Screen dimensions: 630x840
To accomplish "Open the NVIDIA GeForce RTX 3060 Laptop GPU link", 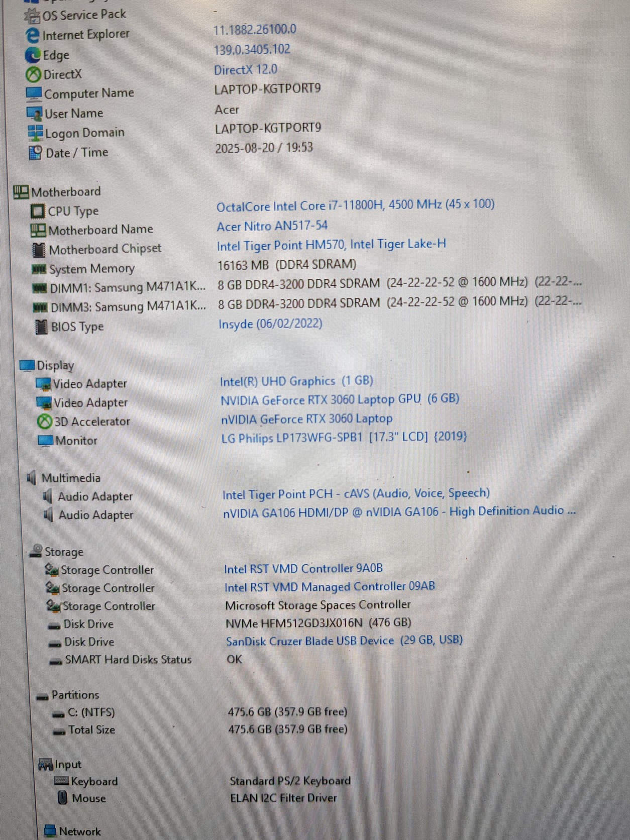I will [340, 400].
